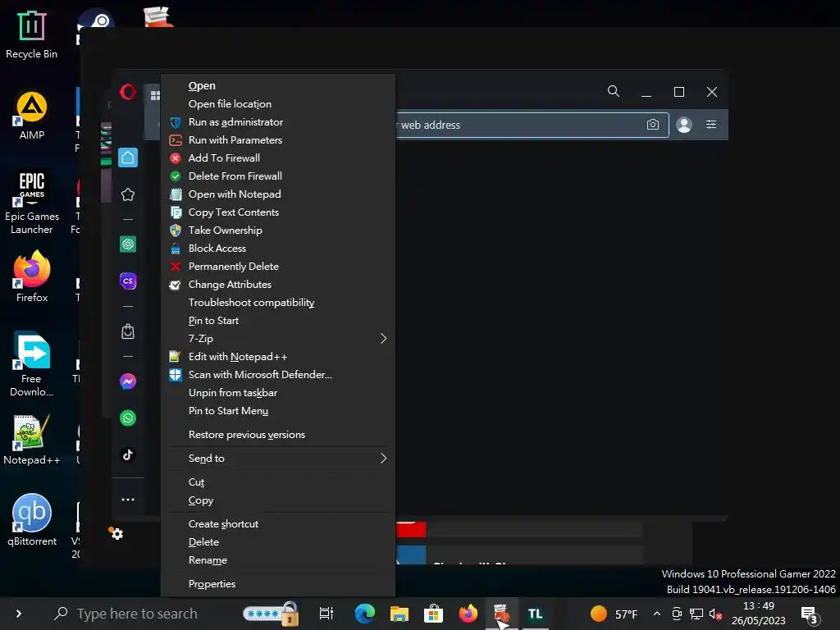Open Bookmarks star in Opera sidebar

tap(127, 194)
